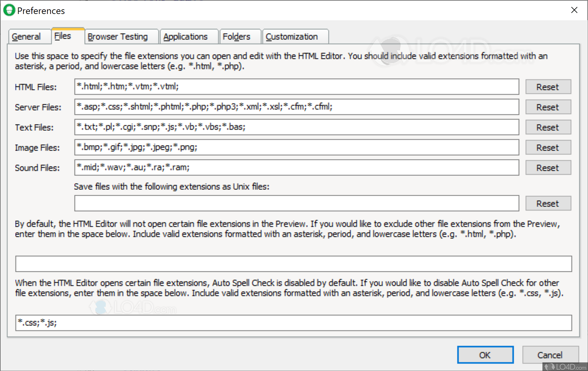Close the Preferences dialog window

coord(574,10)
